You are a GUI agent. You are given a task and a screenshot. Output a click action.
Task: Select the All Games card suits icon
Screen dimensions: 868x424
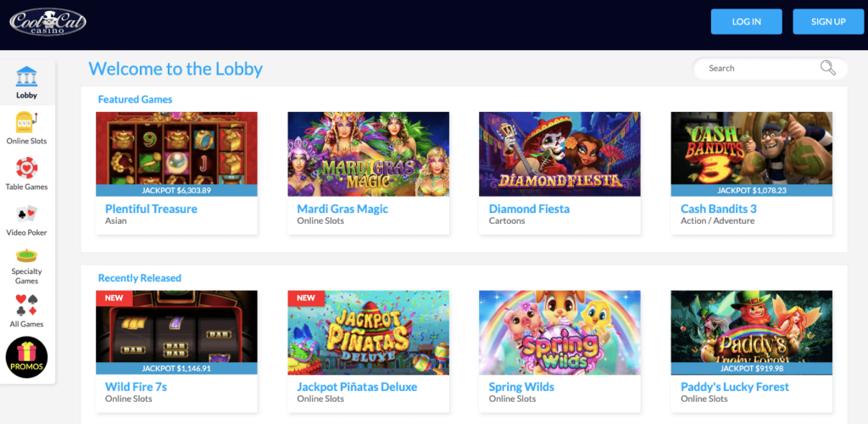(26, 305)
